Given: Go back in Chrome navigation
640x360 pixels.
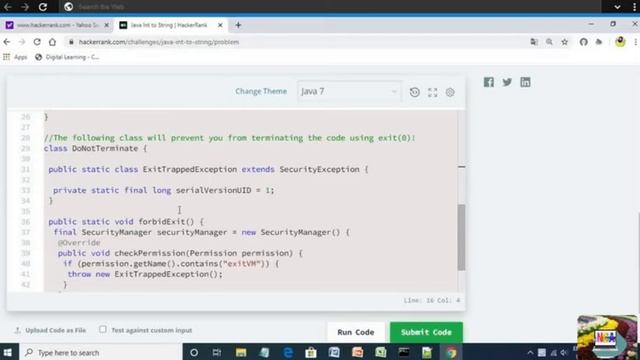Looking at the screenshot, I should pyautogui.click(x=7, y=42).
